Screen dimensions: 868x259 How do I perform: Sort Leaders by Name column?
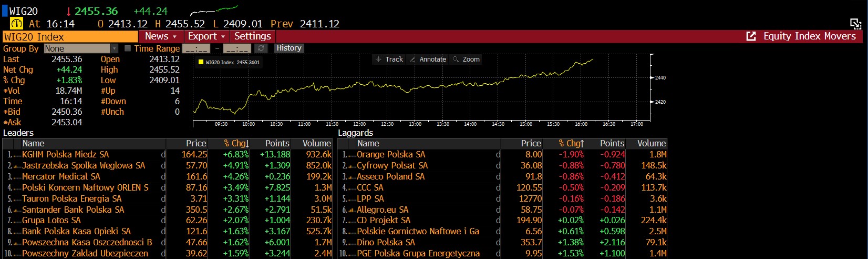point(93,143)
